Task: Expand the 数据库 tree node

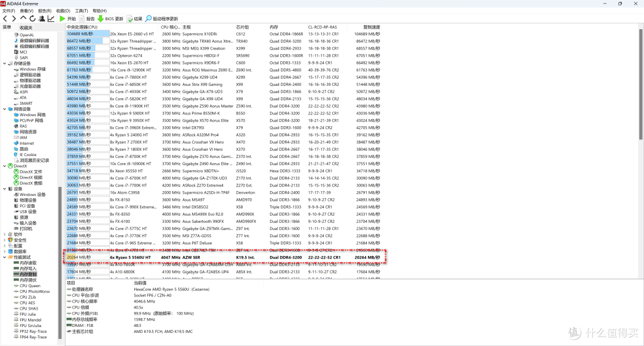Action: (5, 251)
